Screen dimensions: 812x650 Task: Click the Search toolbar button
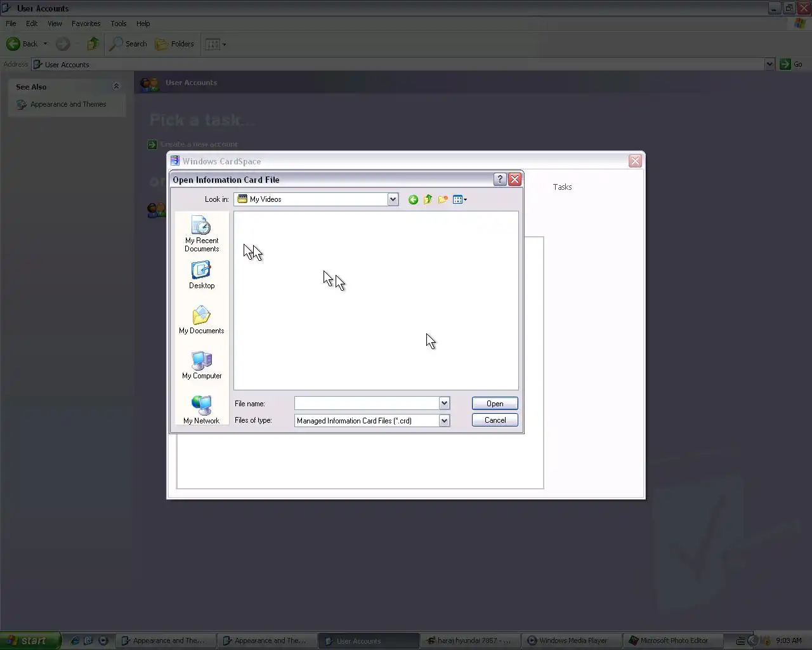click(128, 44)
